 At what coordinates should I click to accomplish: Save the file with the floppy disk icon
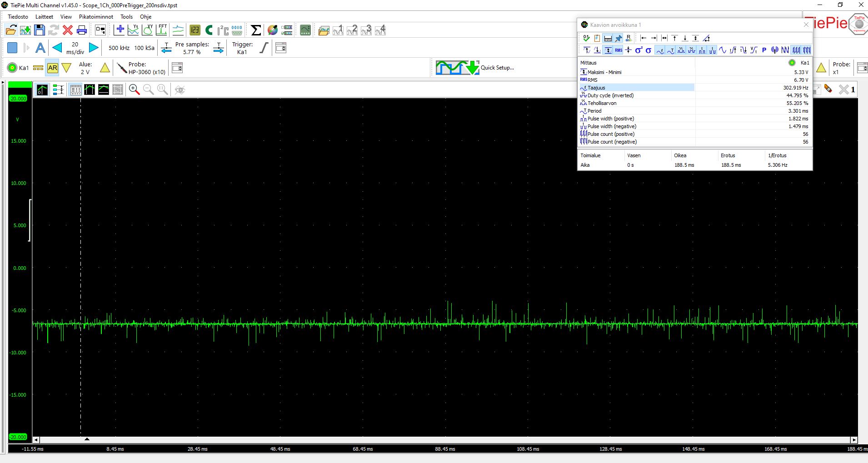coord(40,30)
